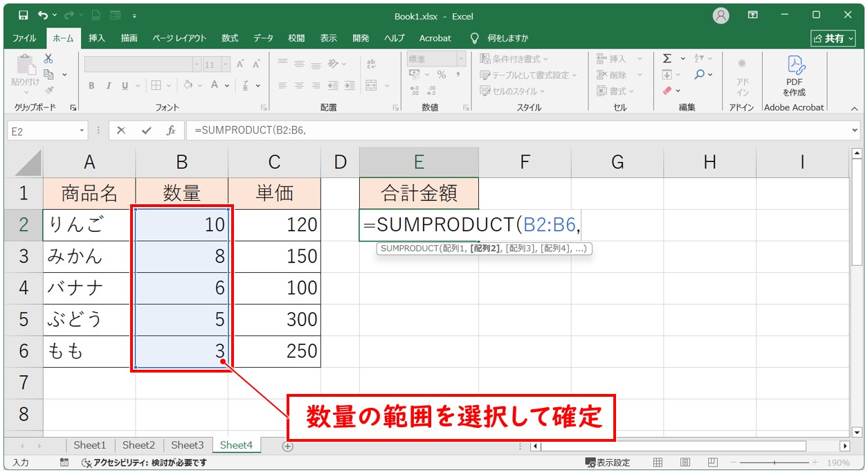
Task: Cancel formula entry with X icon
Action: 121,130
